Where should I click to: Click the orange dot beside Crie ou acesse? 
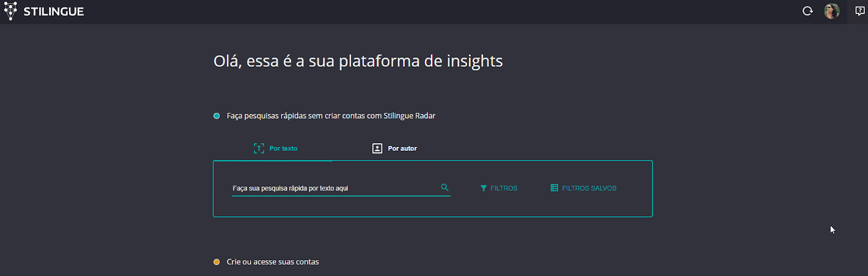click(216, 262)
